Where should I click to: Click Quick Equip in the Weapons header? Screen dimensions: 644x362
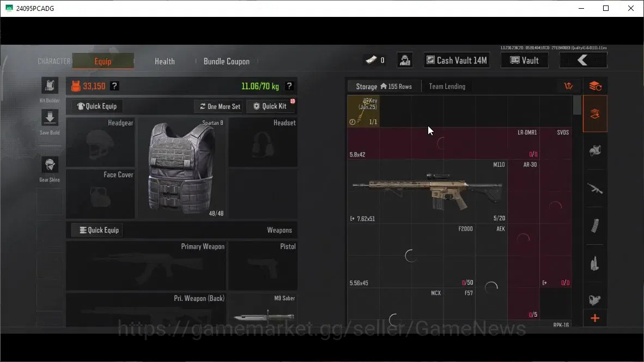(97, 230)
